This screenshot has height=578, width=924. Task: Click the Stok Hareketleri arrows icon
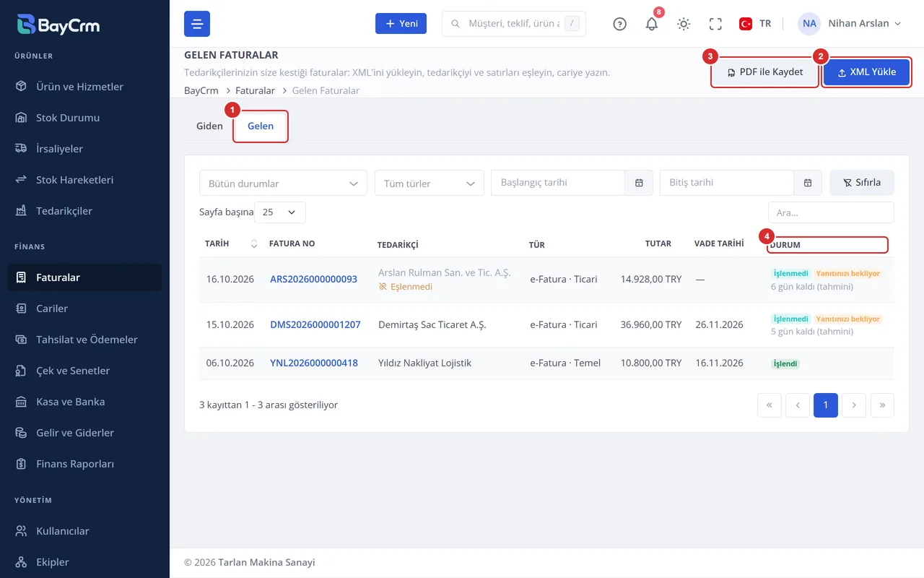click(x=22, y=180)
